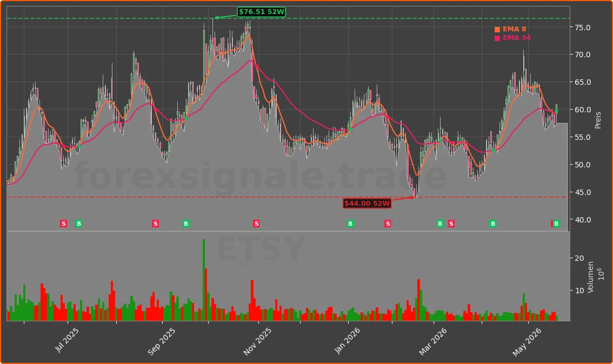Viewport: 613px width, 364px height.
Task: Click the 60.0 price axis value
Action: coord(583,110)
